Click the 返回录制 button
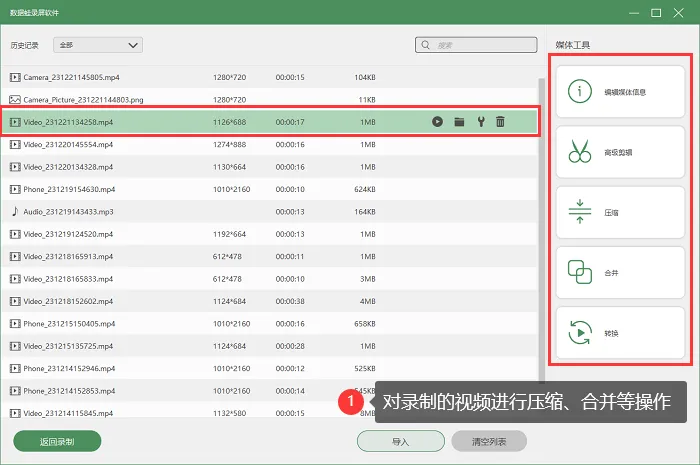700x465 pixels. [57, 441]
